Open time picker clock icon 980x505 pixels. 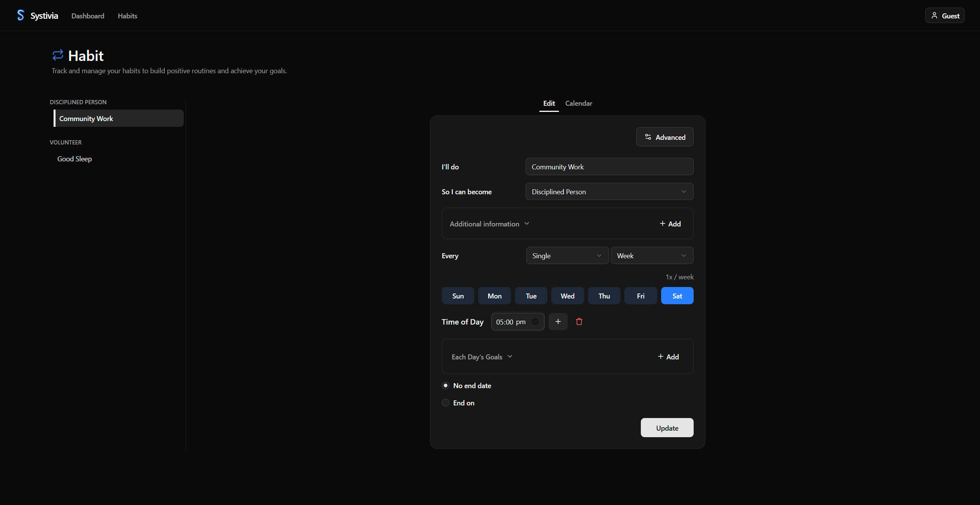click(x=535, y=322)
